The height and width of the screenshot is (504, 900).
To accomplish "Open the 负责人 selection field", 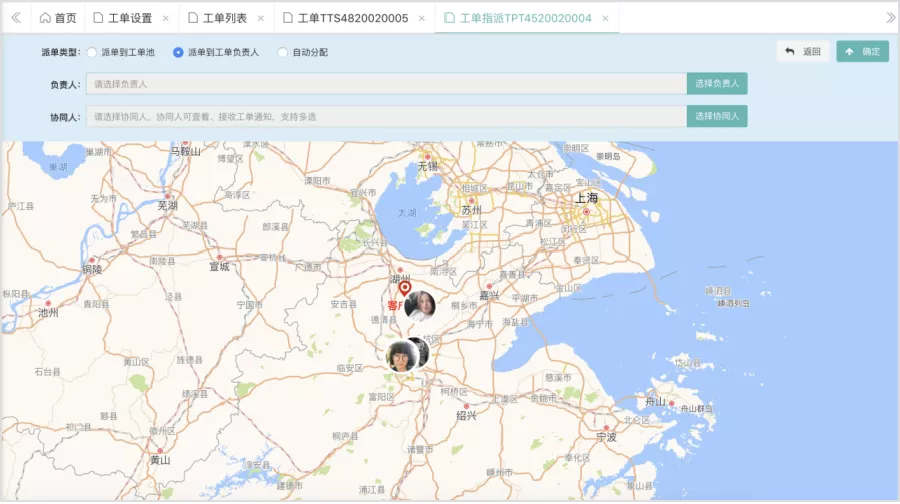I will tap(385, 84).
